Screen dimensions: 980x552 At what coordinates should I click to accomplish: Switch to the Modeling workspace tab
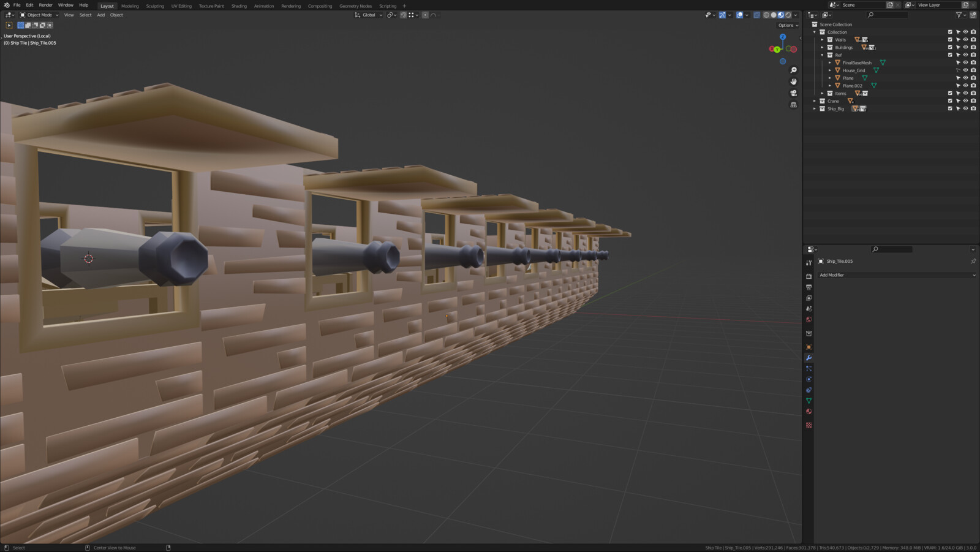pyautogui.click(x=130, y=6)
